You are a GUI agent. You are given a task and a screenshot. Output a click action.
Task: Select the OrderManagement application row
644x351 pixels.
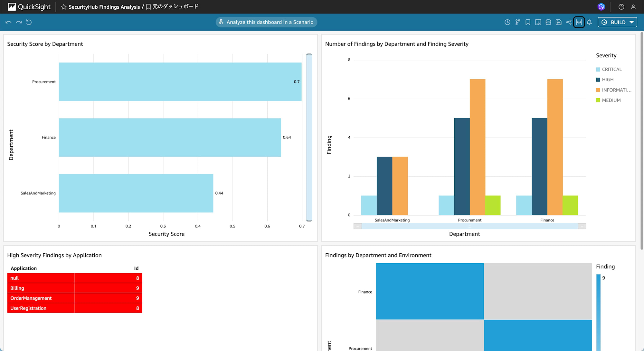75,298
